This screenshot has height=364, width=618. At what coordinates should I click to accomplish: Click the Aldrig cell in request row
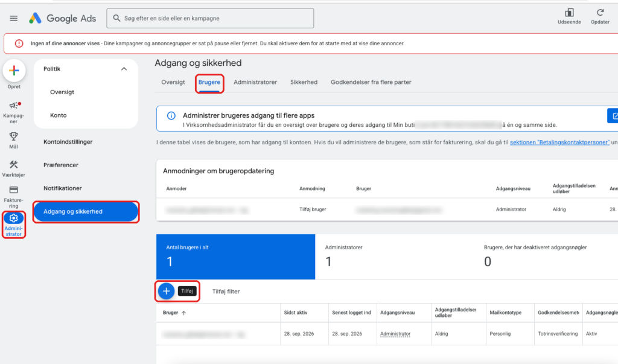pyautogui.click(x=559, y=209)
